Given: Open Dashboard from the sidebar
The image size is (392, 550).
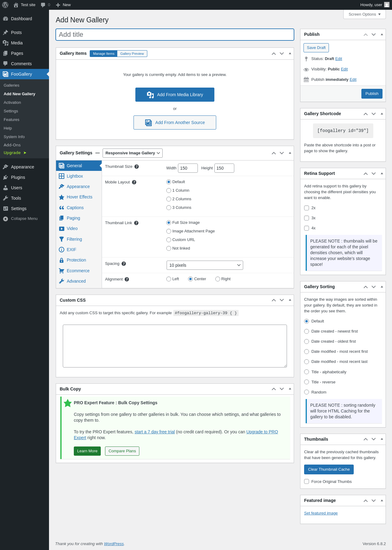Looking at the screenshot, I should click(x=24, y=19).
